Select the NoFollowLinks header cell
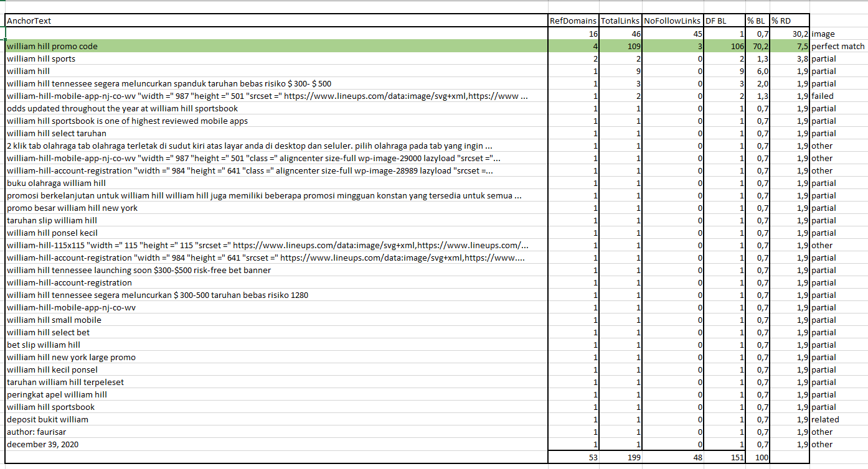Viewport: 868px width, 469px height. coord(672,21)
